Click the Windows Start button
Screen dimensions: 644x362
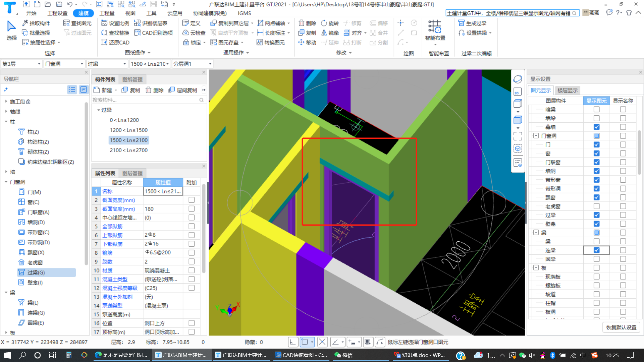7,355
